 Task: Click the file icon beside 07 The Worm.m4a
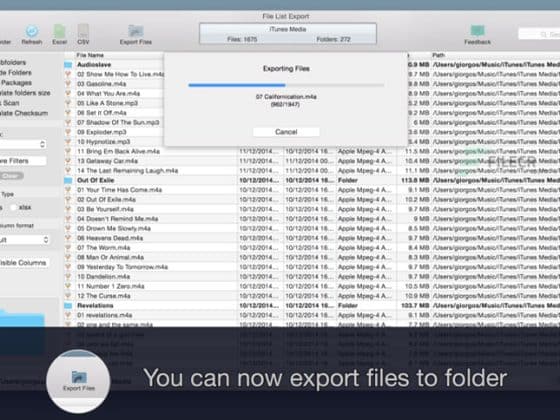68,248
